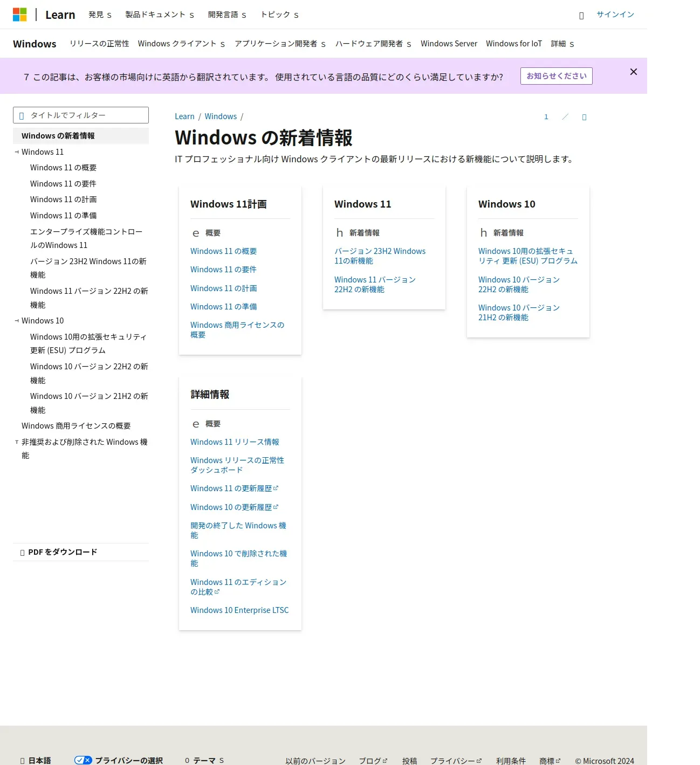
Task: Open Windows 11 の概要 in sidebar
Action: [63, 168]
